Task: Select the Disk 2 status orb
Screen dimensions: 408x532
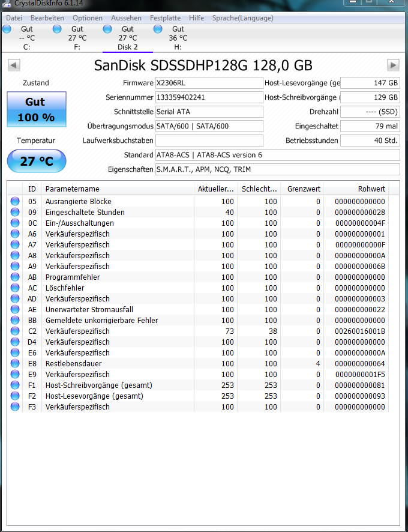Action: click(x=107, y=29)
